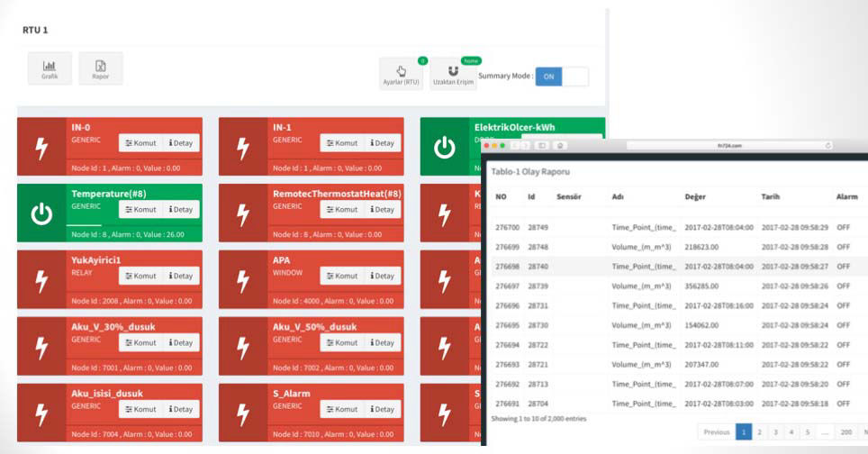
Task: Go to page 200 of report
Action: (845, 431)
